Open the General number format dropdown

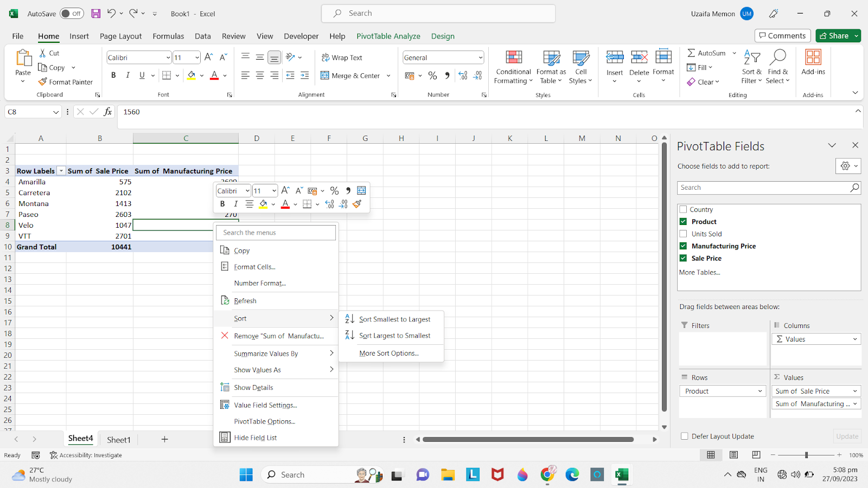(480, 57)
